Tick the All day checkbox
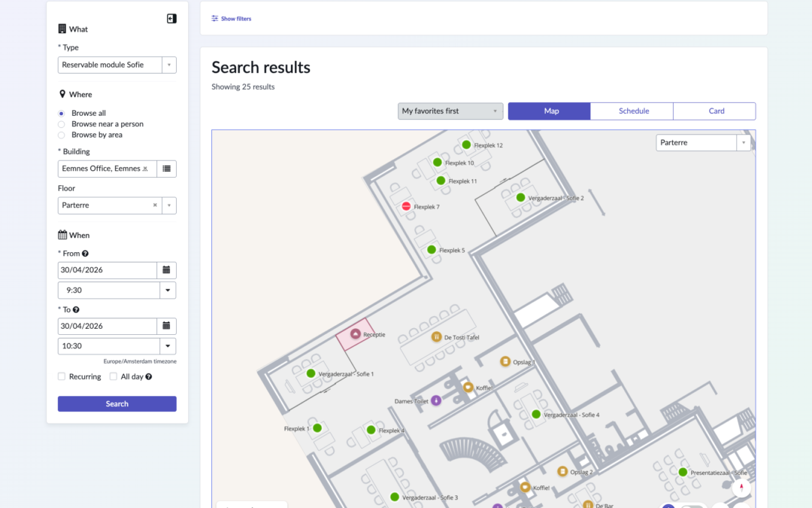Image resolution: width=812 pixels, height=508 pixels. pyautogui.click(x=114, y=377)
